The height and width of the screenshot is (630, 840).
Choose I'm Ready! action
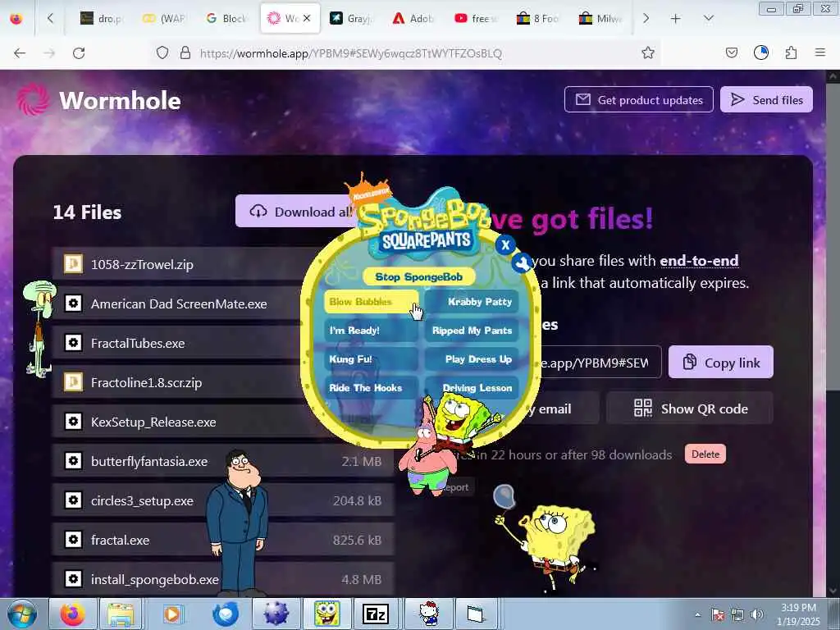click(371, 331)
